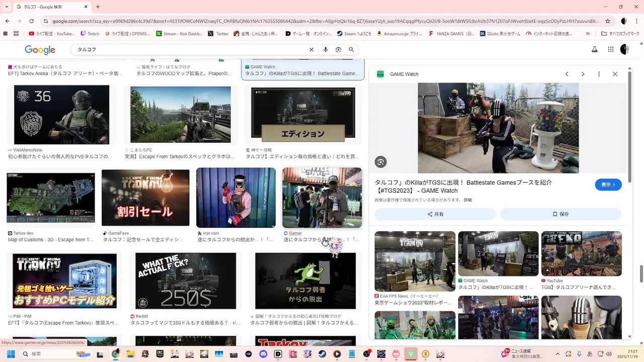Open Search Labs flask icon
644x362 pixels.
(x=594, y=49)
